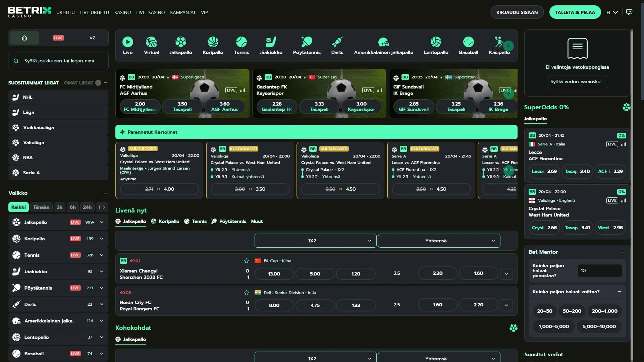
Task: Open the 1X2 market dropdown in Livenä nyt
Action: [x=315, y=241]
